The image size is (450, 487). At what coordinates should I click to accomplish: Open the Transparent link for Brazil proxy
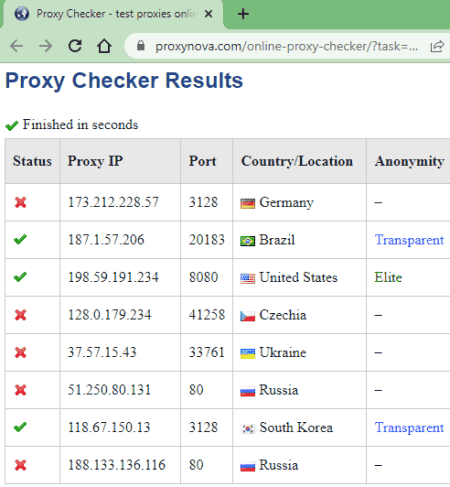click(x=409, y=240)
